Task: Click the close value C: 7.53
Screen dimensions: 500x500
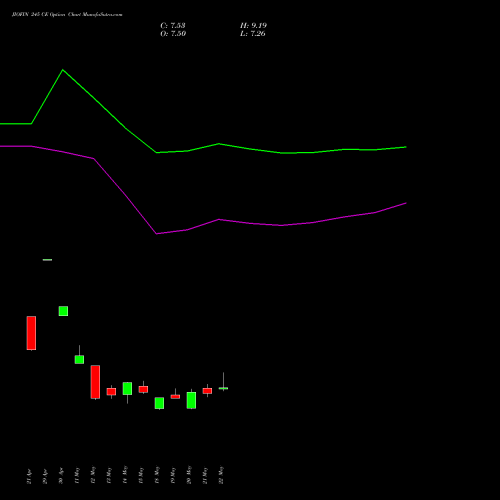Action: pos(173,26)
